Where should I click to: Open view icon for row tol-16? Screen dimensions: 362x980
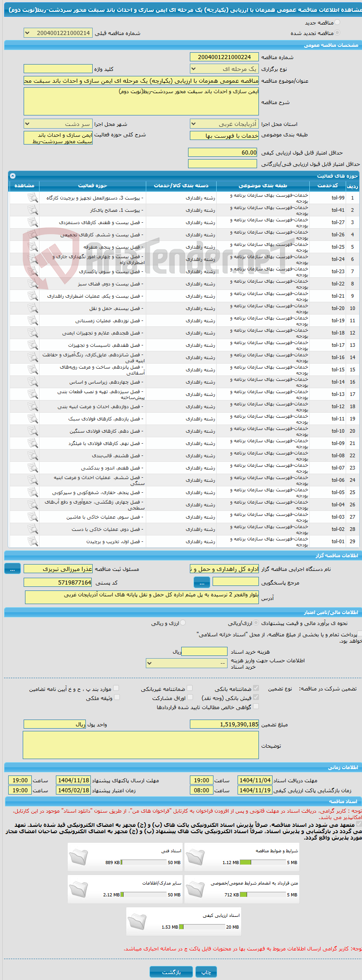(32, 357)
